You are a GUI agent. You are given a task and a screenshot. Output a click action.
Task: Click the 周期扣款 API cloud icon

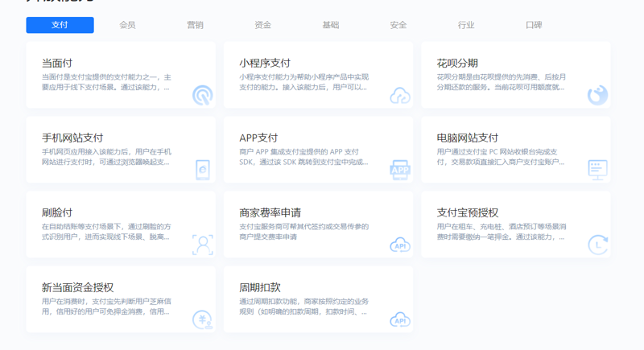tap(400, 319)
